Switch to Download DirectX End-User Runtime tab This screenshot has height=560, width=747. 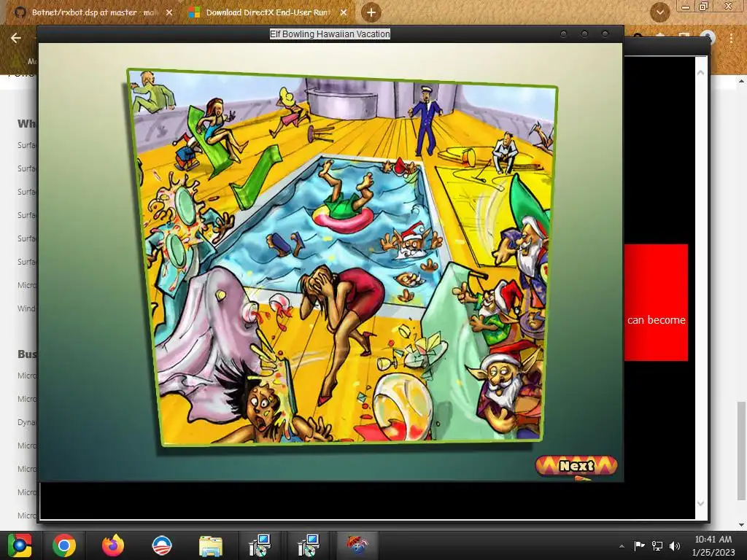tap(267, 12)
